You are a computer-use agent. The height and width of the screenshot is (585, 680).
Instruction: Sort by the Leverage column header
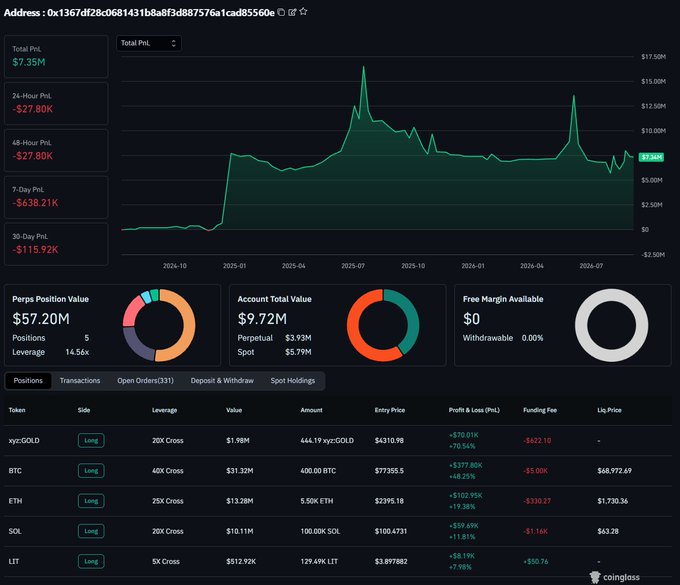pos(164,410)
